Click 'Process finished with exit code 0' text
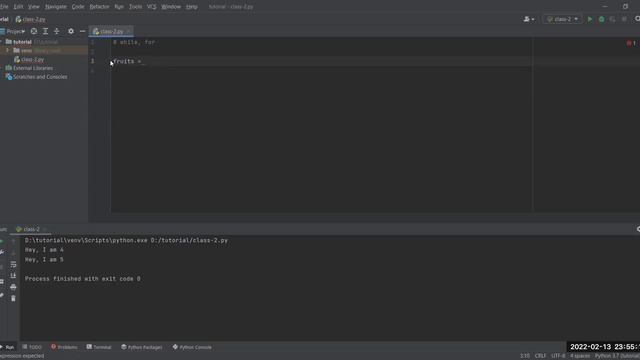 pyautogui.click(x=82, y=279)
